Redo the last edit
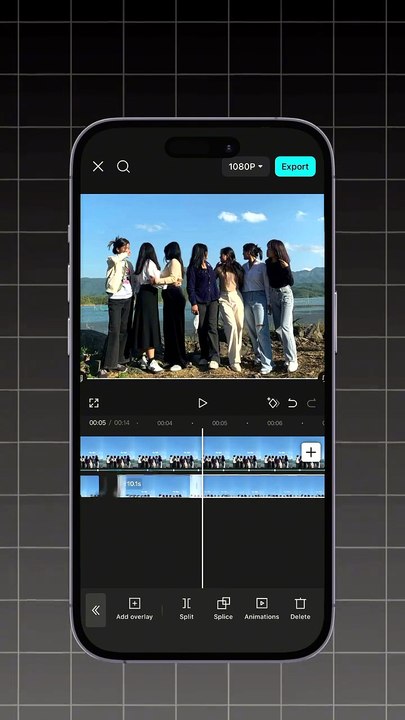Screen dimensions: 405x720 coord(311,403)
